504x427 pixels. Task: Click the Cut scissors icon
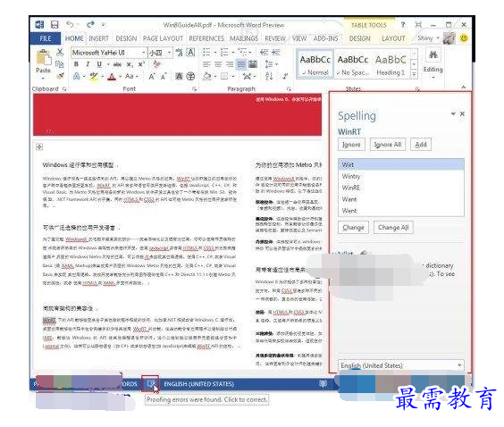click(60, 52)
